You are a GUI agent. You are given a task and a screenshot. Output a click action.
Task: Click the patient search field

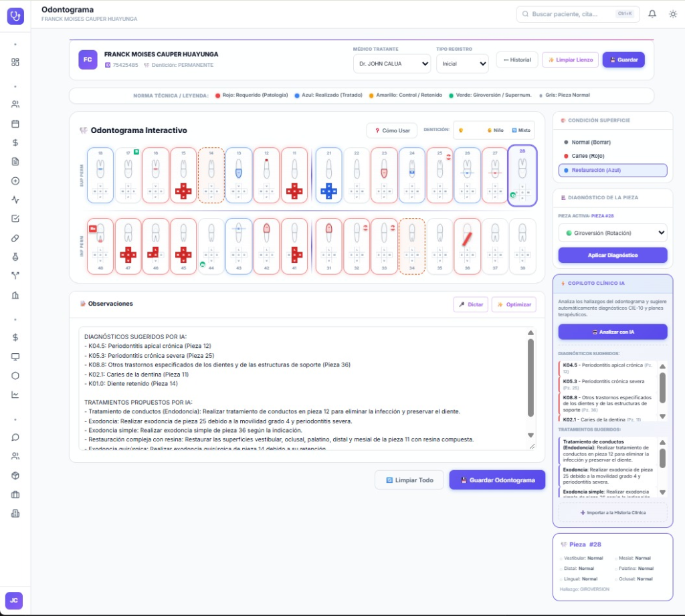click(x=578, y=14)
